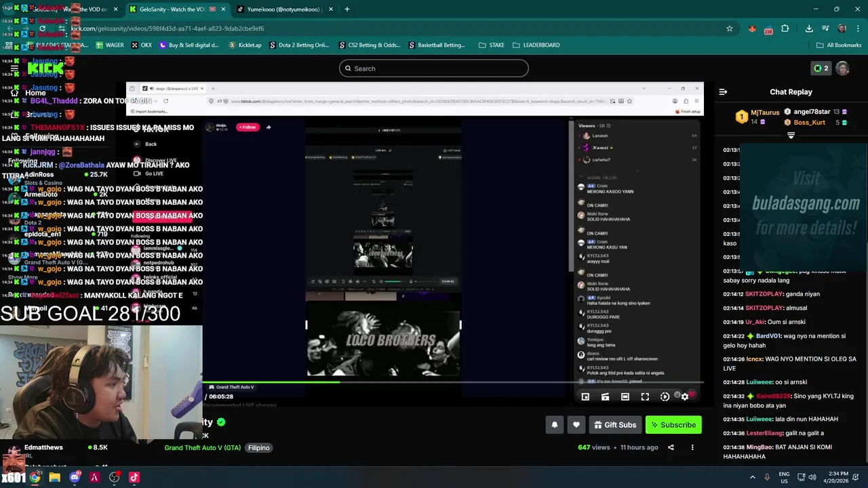Toggle notifications with the bell button

tap(554, 425)
